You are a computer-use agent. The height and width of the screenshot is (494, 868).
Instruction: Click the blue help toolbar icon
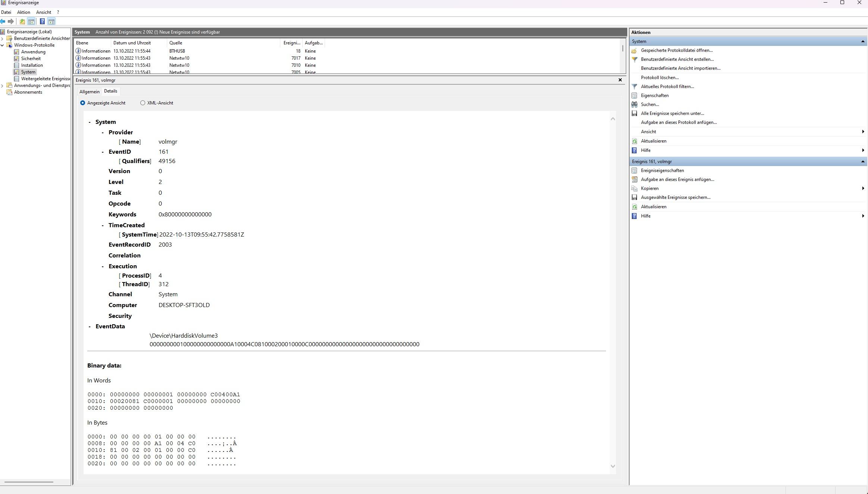tap(42, 22)
